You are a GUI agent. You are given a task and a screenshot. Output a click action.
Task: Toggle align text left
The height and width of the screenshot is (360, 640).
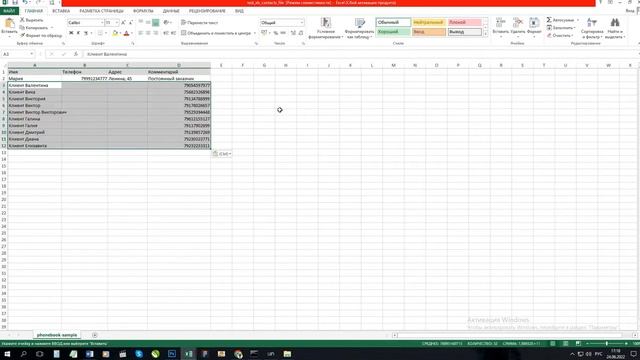[x=140, y=33]
